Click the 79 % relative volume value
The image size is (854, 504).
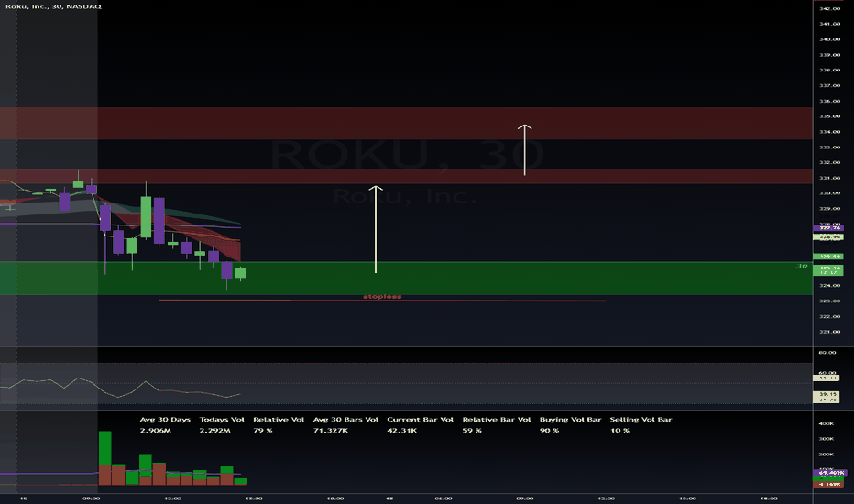click(x=262, y=431)
